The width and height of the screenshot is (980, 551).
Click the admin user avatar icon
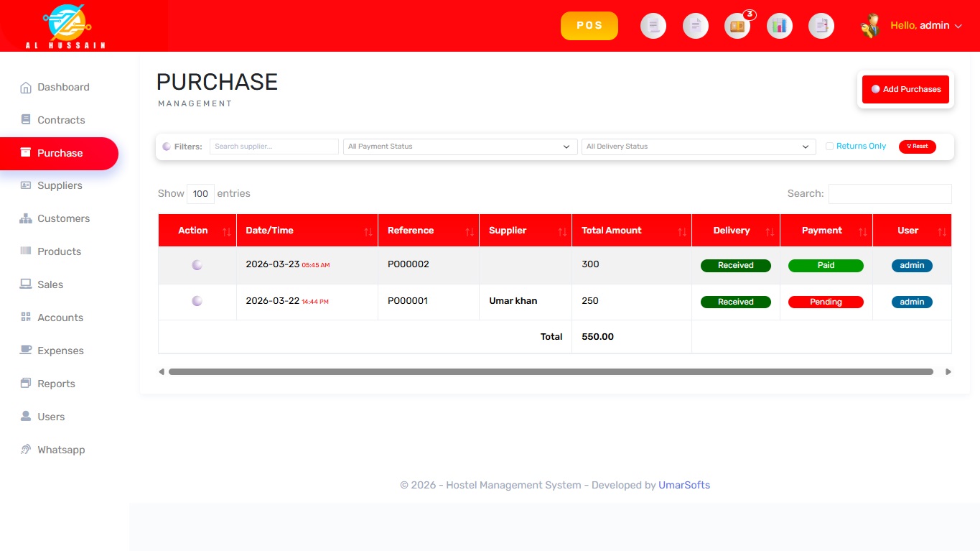pos(870,26)
